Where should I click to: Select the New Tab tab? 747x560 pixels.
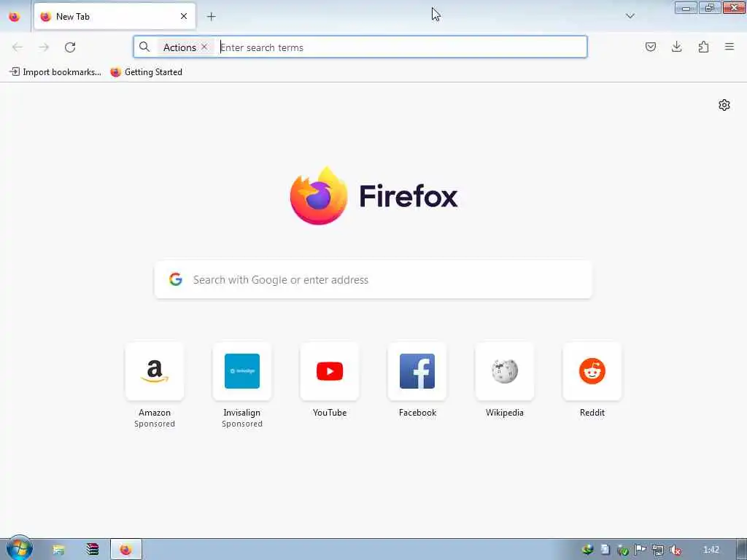[x=115, y=17]
